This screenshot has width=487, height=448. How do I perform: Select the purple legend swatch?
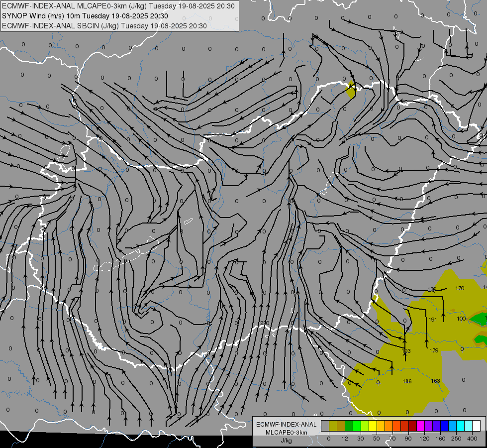tap(429, 426)
